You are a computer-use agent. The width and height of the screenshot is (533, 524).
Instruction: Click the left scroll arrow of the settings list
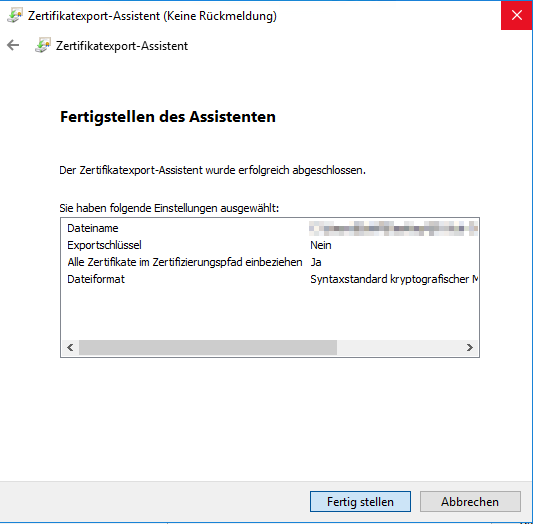pyautogui.click(x=70, y=347)
